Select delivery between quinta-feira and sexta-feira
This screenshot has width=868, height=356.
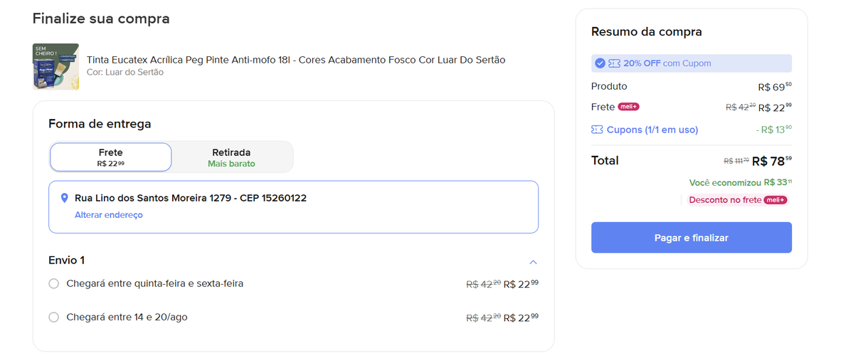coord(53,283)
